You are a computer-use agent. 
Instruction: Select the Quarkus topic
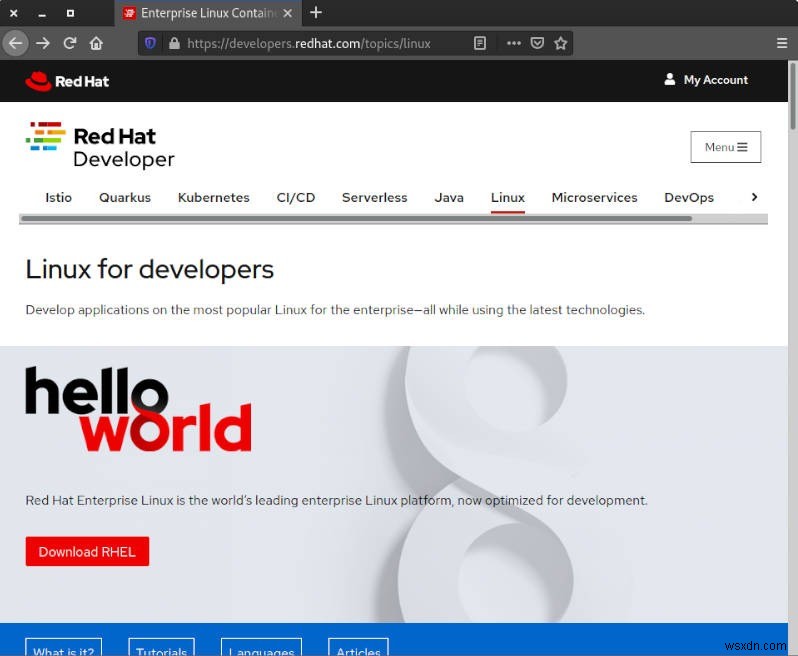click(125, 197)
